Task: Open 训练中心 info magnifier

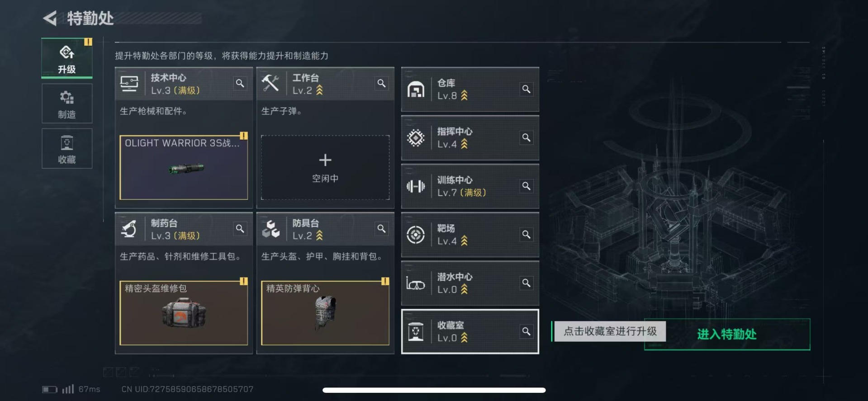Action: [526, 186]
